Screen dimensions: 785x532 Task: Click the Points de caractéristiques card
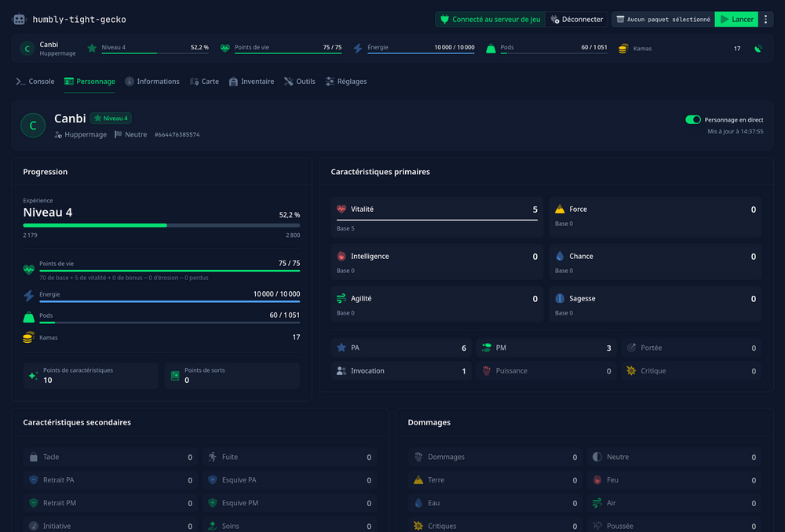click(90, 375)
